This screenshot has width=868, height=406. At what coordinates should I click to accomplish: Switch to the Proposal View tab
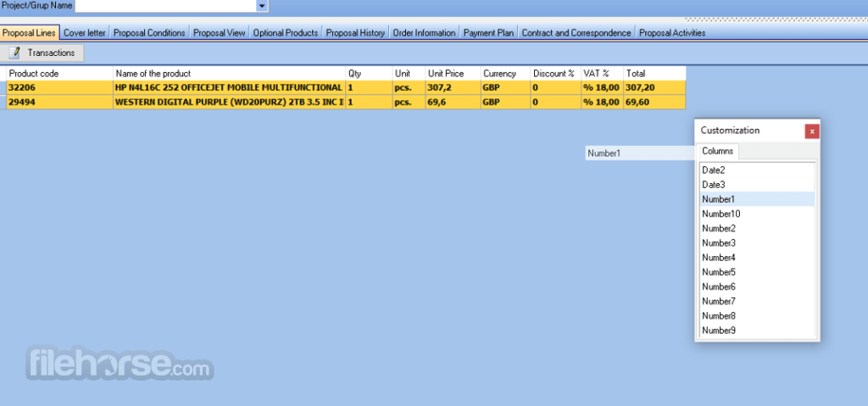[x=220, y=33]
